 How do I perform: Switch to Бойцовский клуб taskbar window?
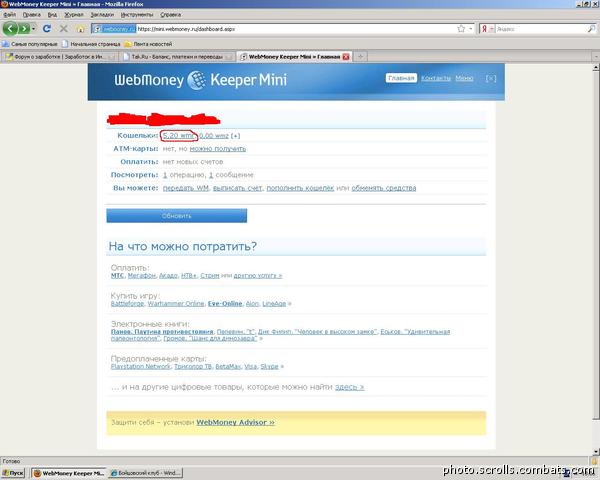[145, 473]
